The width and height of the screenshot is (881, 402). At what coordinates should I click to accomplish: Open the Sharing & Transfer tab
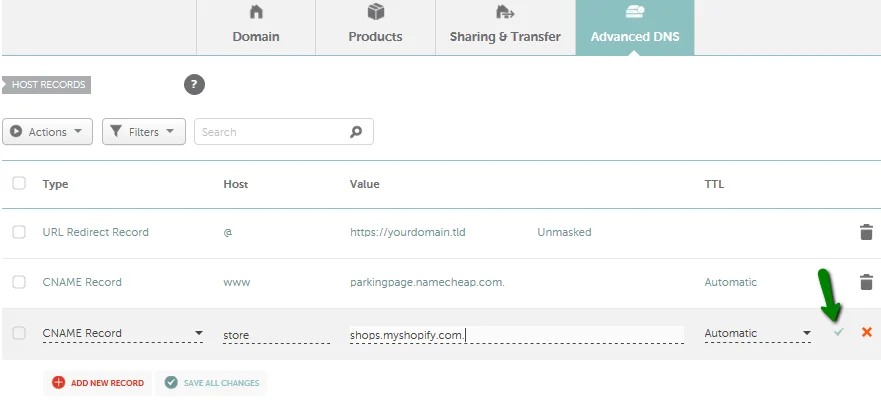(505, 27)
